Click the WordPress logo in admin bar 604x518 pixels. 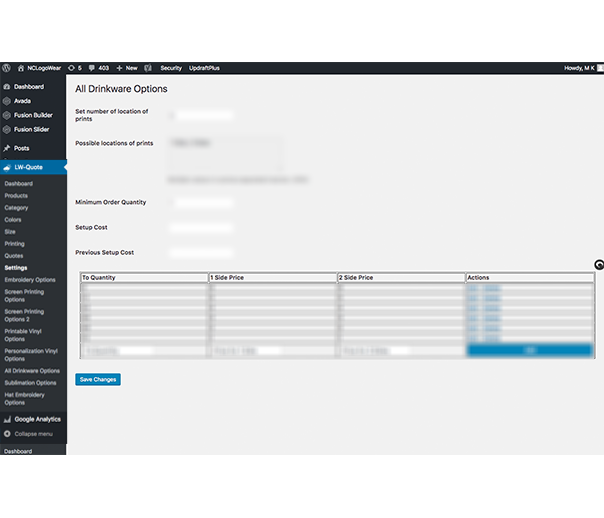pos(7,68)
